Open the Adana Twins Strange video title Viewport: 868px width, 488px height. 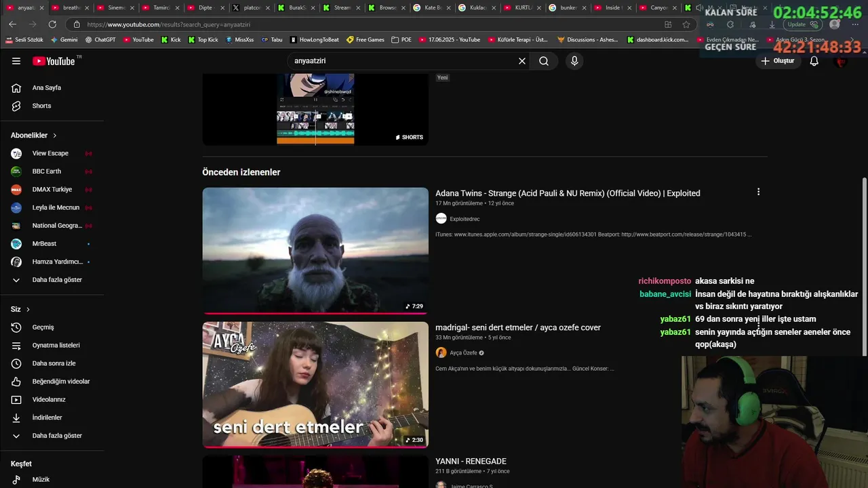click(x=568, y=193)
